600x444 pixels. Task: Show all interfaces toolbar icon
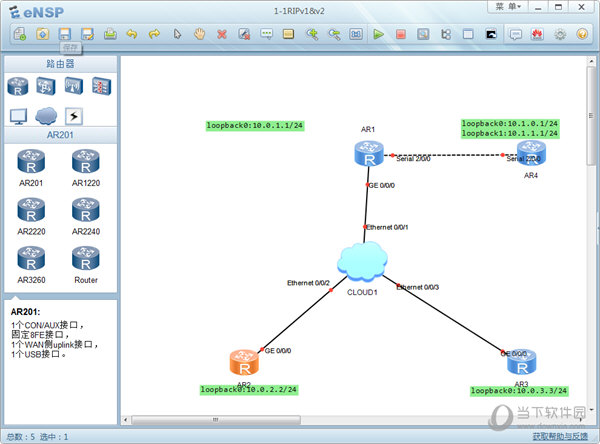pos(446,34)
